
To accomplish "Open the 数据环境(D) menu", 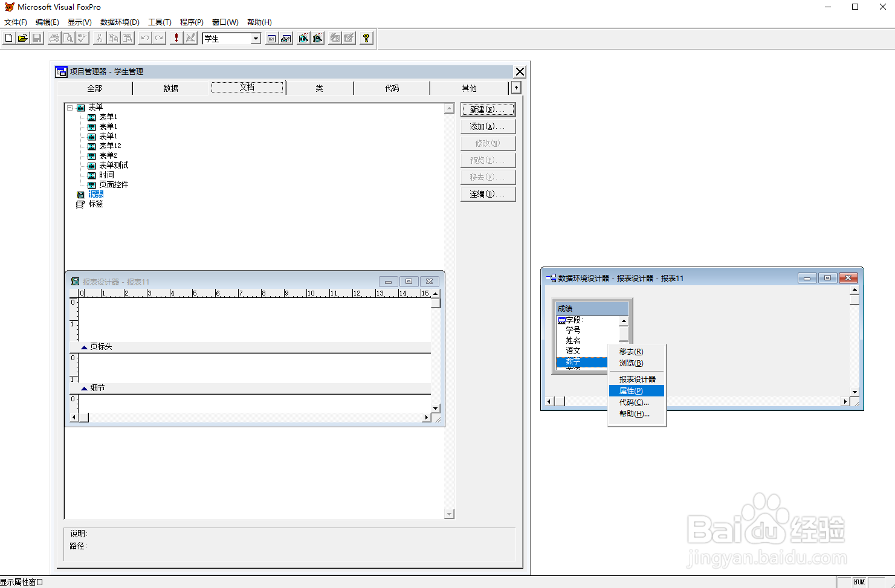I will (x=120, y=22).
